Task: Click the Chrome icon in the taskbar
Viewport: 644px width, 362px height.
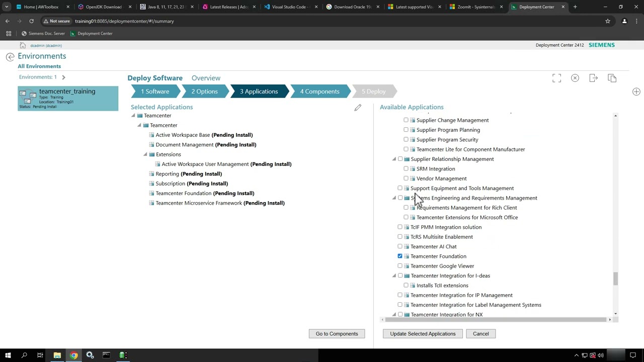Action: [73, 355]
